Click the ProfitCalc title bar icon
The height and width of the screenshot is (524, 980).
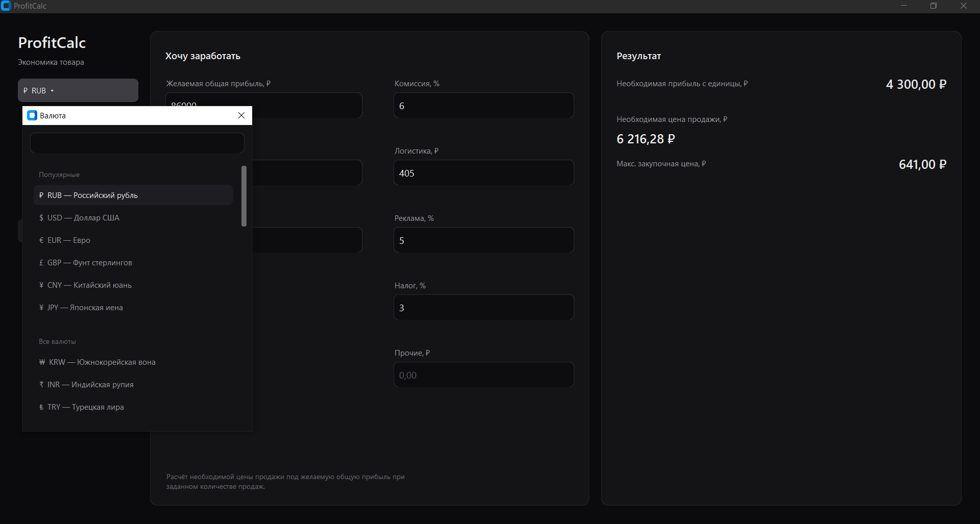point(6,6)
